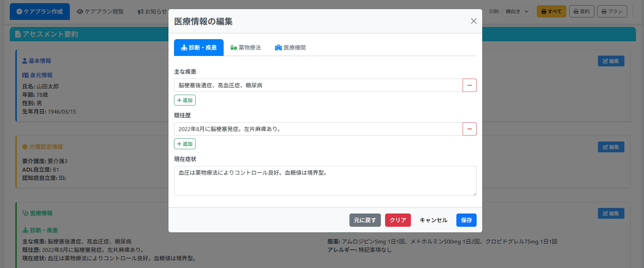Viewport: 644px width, 268px height.
Task: Click the 保存 button
Action: point(466,220)
